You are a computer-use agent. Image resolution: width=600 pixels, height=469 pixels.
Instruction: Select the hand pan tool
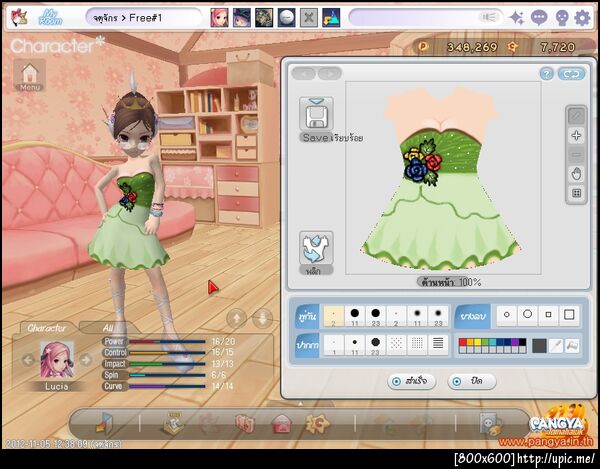point(576,174)
